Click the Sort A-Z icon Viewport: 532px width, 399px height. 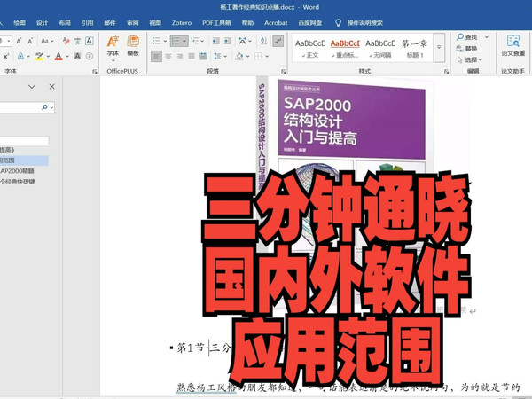pos(264,41)
